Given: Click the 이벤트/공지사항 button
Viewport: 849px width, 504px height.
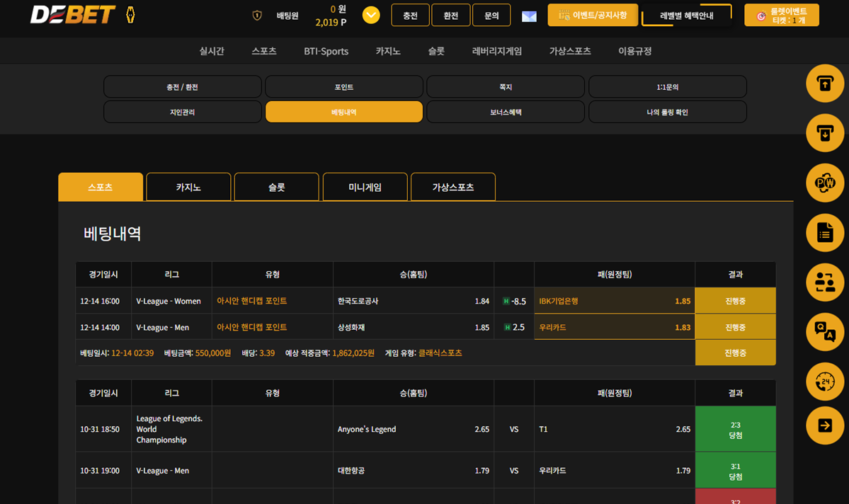Looking at the screenshot, I should tap(593, 16).
